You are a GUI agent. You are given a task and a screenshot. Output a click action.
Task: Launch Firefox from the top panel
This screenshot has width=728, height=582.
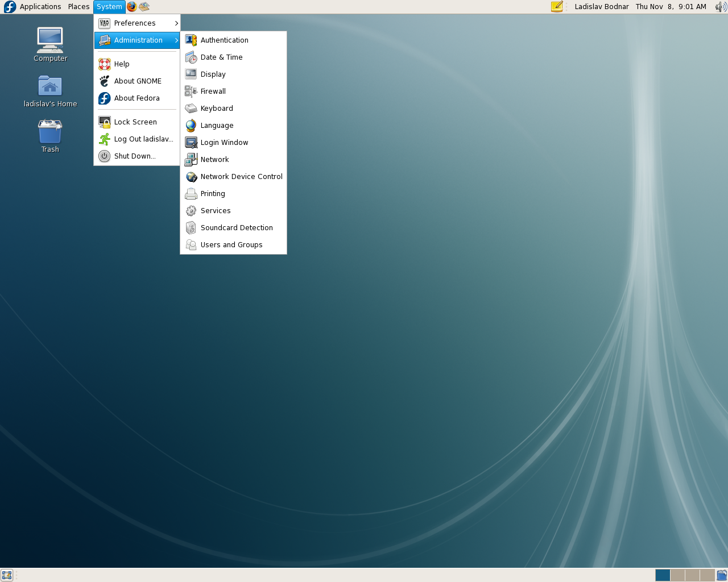point(132,7)
